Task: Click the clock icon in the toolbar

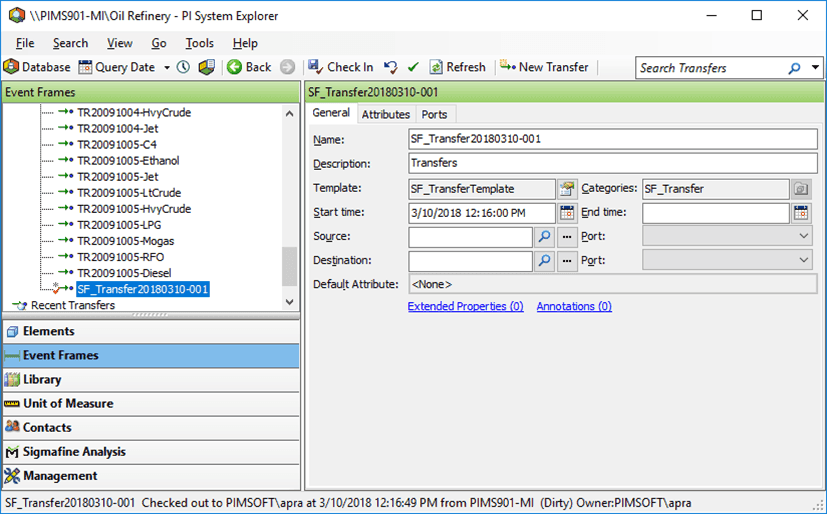Action: (x=183, y=67)
